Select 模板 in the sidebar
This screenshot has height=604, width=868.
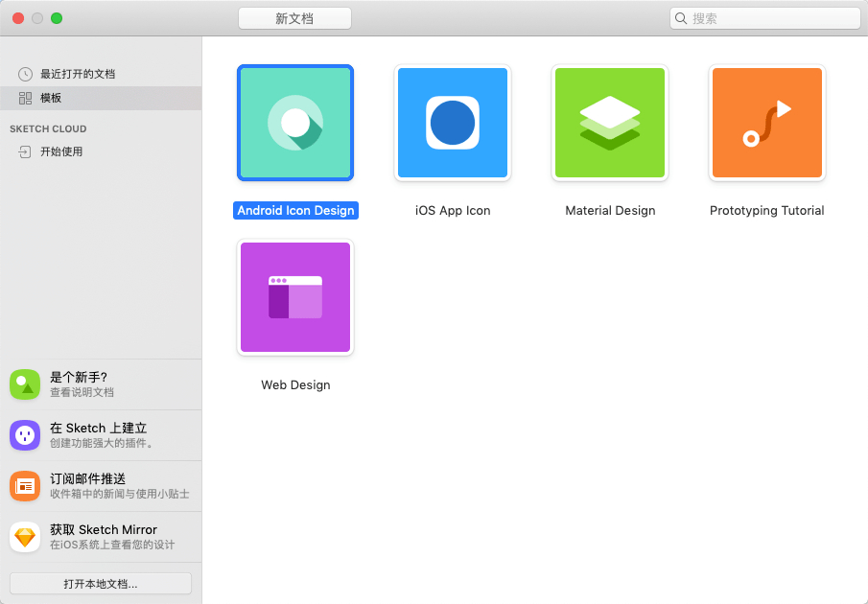(51, 98)
